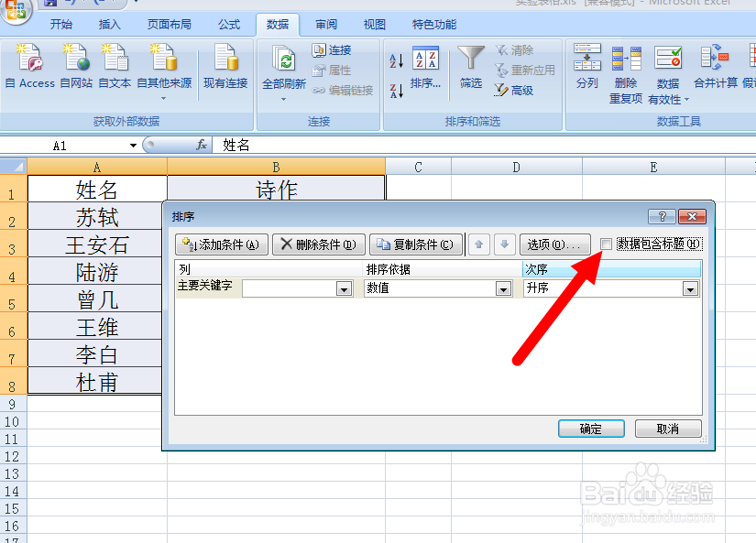Image resolution: width=756 pixels, height=543 pixels.
Task: Open the 主要关键字 column dropdown
Action: tap(344, 288)
